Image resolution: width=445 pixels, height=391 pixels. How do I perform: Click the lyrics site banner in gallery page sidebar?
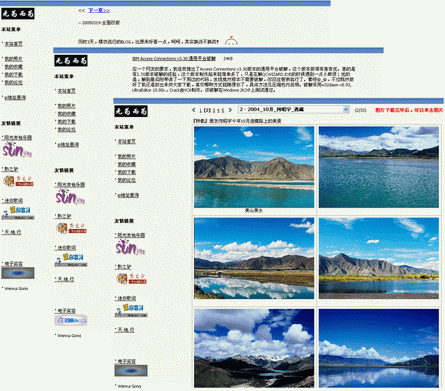131,310
